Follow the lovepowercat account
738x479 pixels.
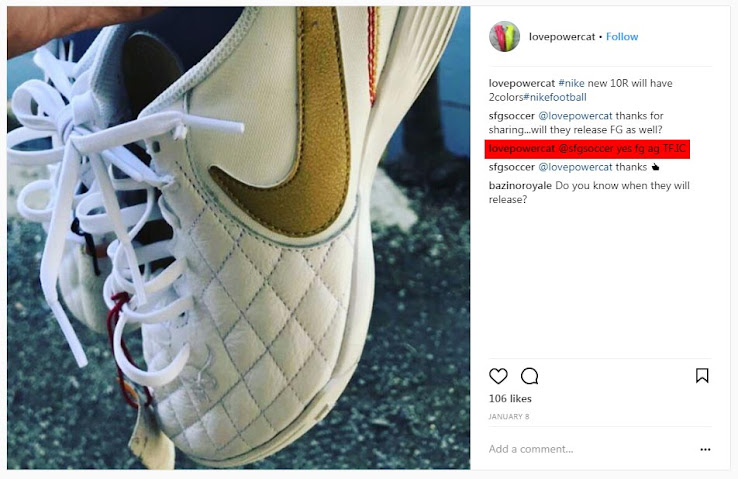point(622,37)
